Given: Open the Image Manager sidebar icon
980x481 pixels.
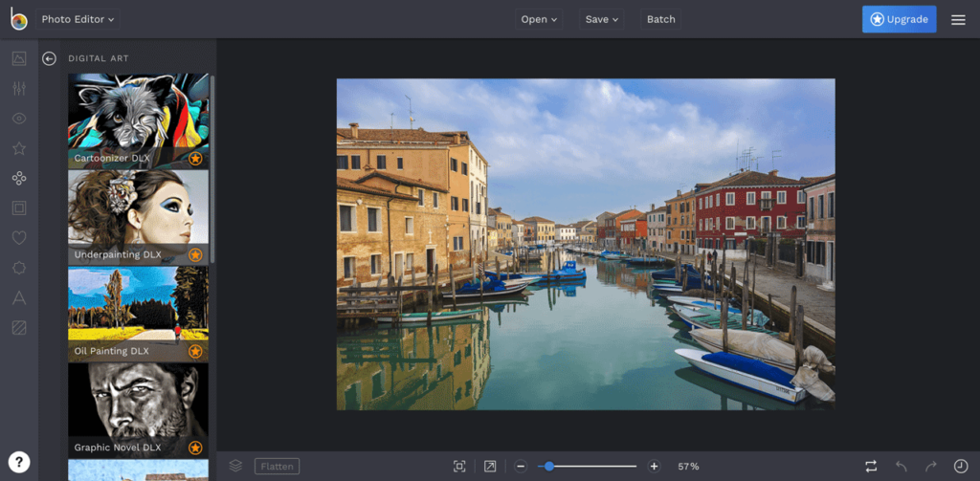Looking at the screenshot, I should pyautogui.click(x=19, y=58).
